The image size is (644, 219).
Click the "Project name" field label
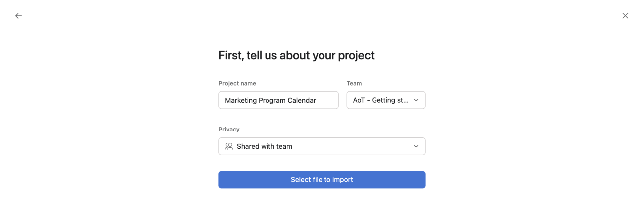pyautogui.click(x=237, y=83)
